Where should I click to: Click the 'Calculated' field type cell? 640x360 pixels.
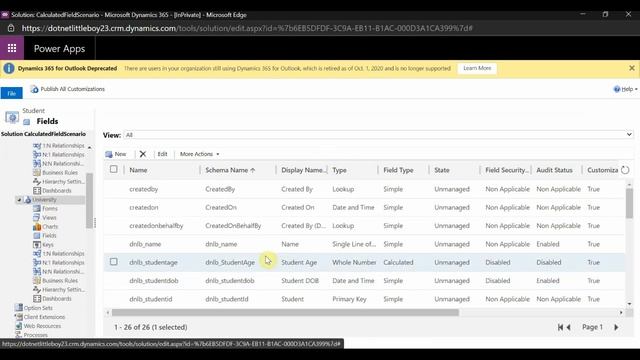[x=398, y=262]
